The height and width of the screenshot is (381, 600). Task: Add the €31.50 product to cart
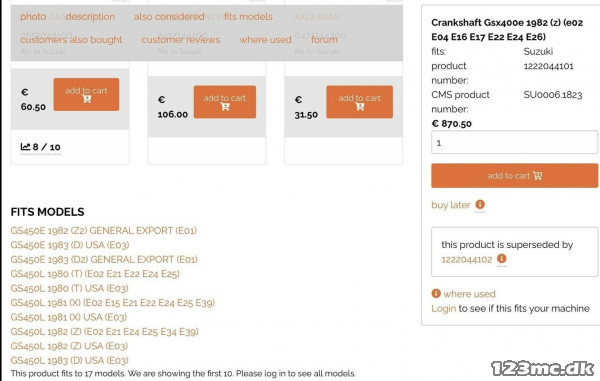[x=359, y=102]
